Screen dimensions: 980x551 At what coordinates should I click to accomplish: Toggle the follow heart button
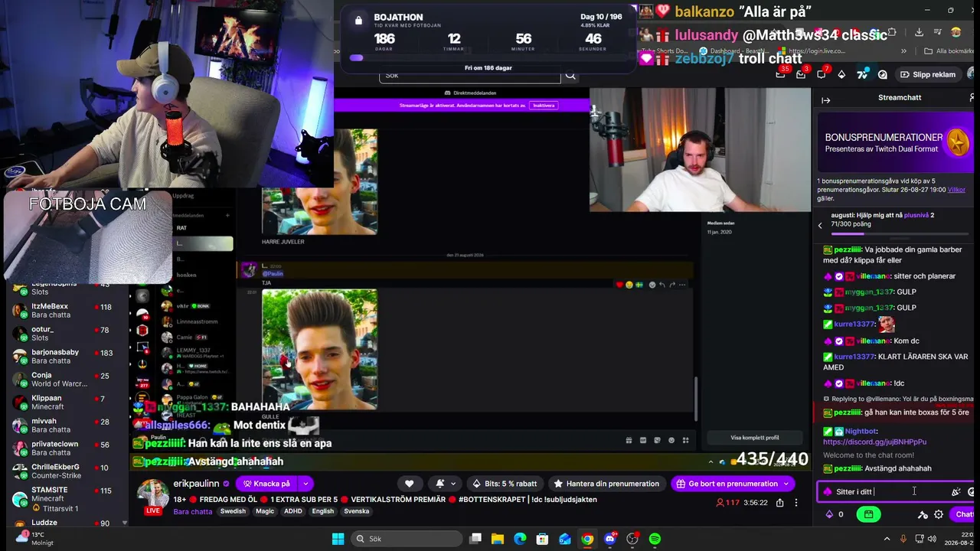(410, 484)
